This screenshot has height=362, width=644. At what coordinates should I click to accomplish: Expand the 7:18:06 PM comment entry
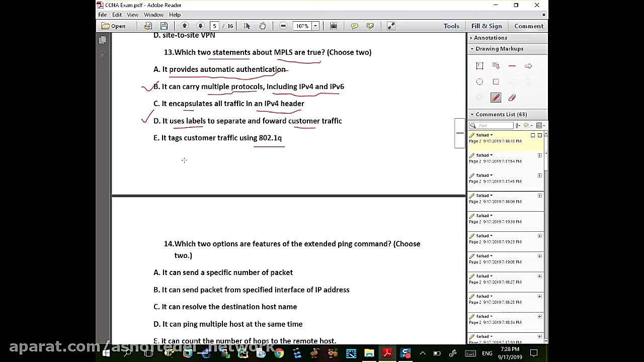coord(539,196)
